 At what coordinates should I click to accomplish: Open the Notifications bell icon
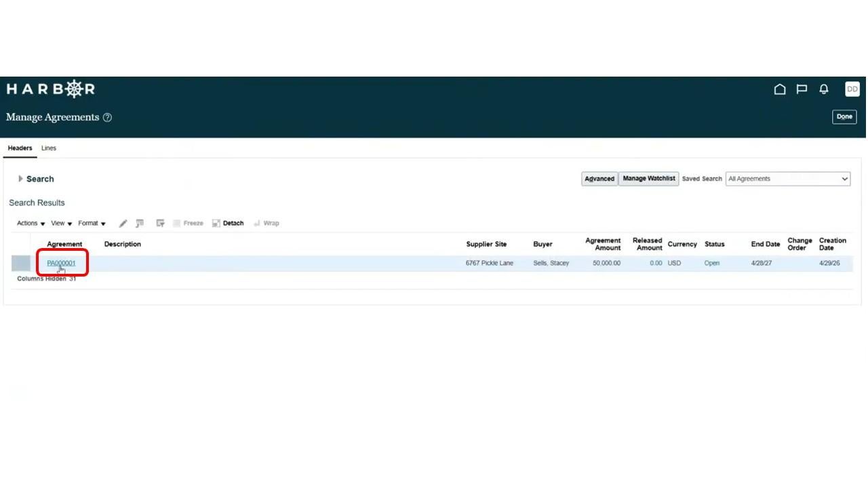pyautogui.click(x=824, y=89)
